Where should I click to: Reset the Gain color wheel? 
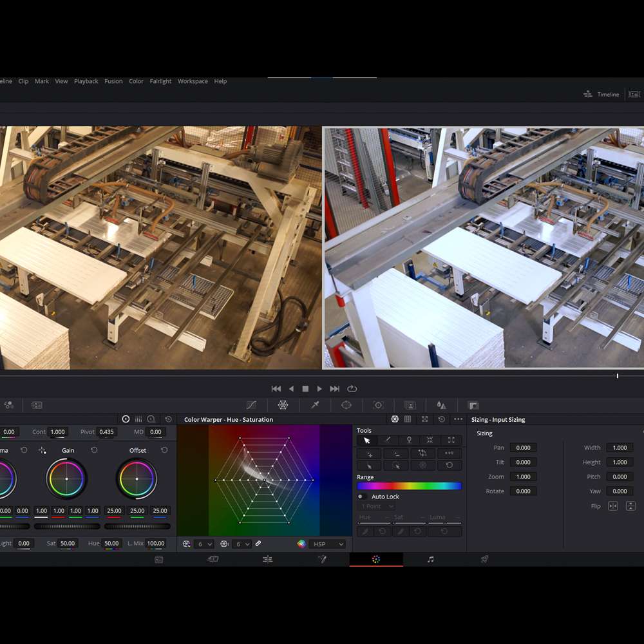[94, 450]
